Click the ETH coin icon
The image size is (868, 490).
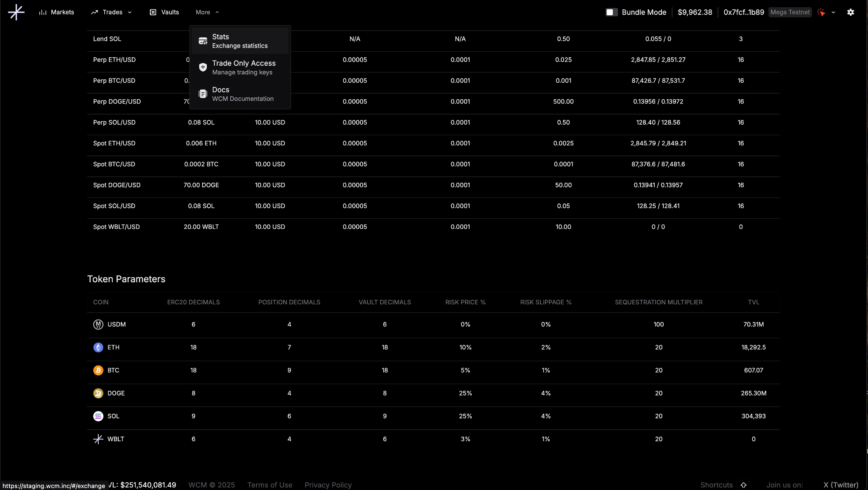pyautogui.click(x=98, y=348)
